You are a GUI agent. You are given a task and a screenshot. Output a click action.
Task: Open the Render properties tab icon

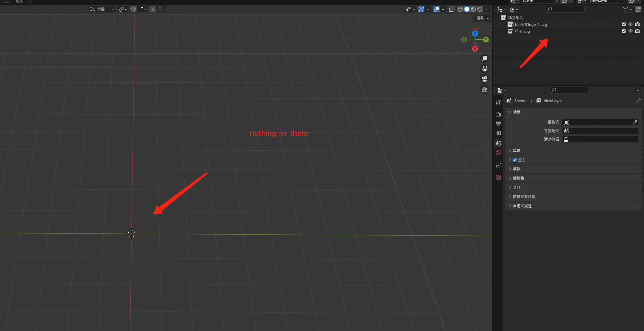point(498,114)
